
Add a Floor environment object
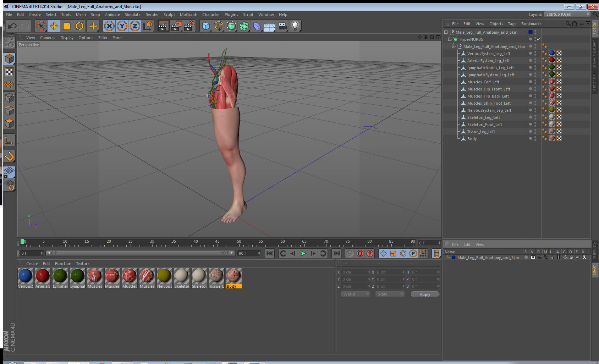pyautogui.click(x=270, y=26)
